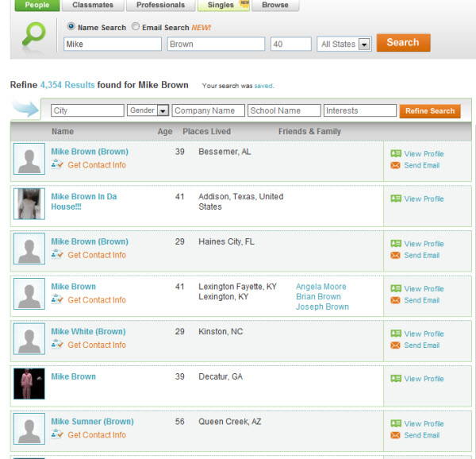The height and width of the screenshot is (459, 476).
Task: Click Send Email envelope icon for Haines City result
Action: coord(395,256)
